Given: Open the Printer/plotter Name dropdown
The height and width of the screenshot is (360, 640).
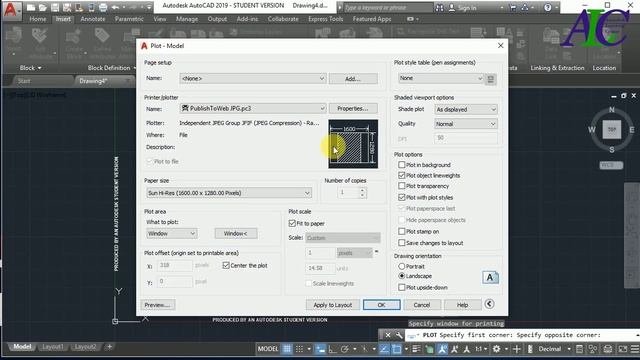Looking at the screenshot, I should 253,109.
